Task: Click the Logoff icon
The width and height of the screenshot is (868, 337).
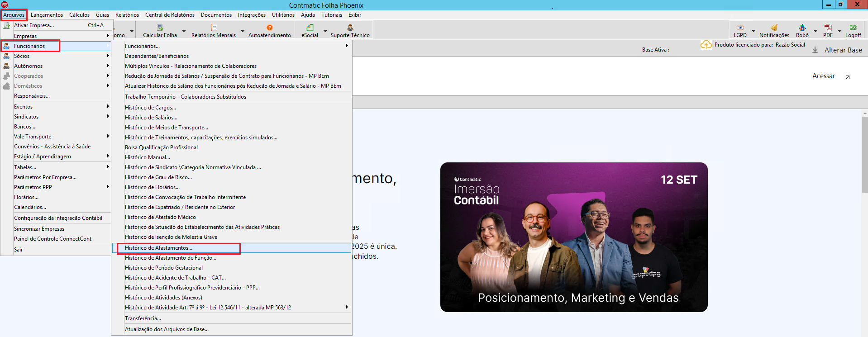Action: pos(853,28)
